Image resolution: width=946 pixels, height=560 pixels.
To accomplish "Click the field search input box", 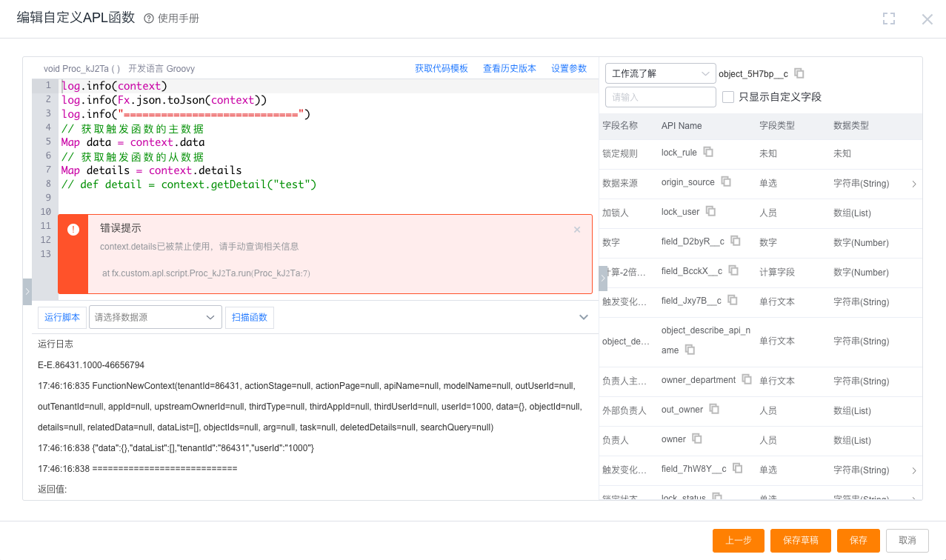I will (x=660, y=97).
